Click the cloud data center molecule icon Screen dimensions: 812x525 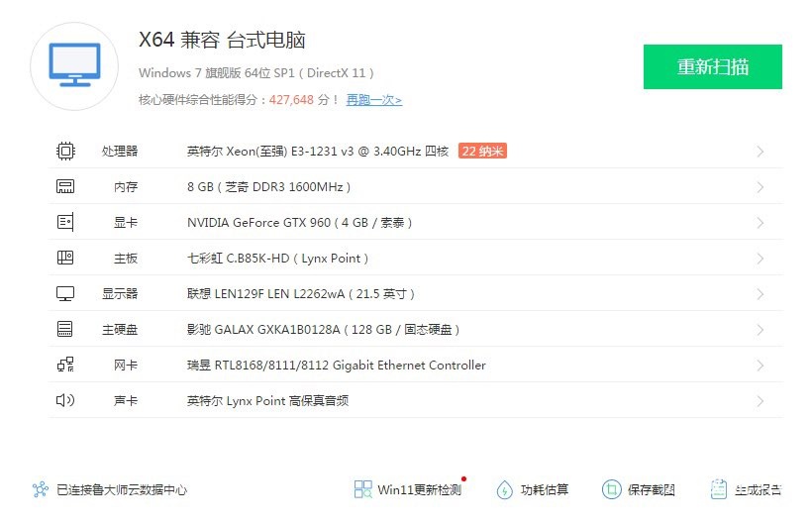point(41,489)
